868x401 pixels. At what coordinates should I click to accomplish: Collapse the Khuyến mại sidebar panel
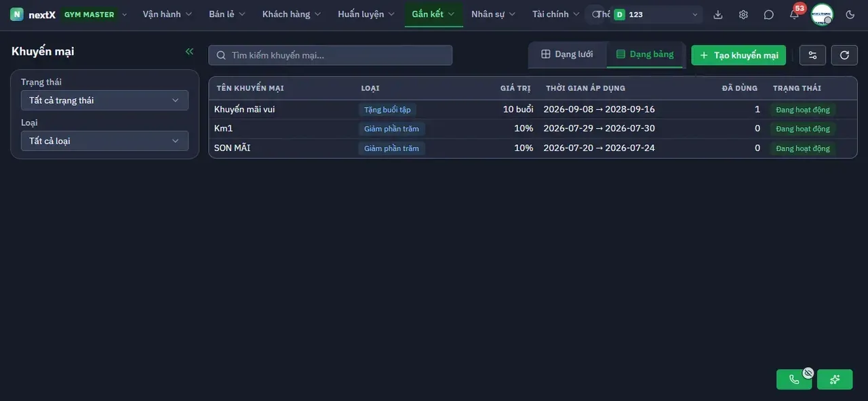(189, 51)
